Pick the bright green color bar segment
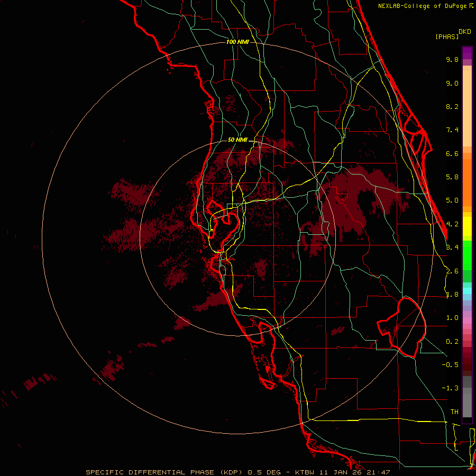 click(467, 255)
